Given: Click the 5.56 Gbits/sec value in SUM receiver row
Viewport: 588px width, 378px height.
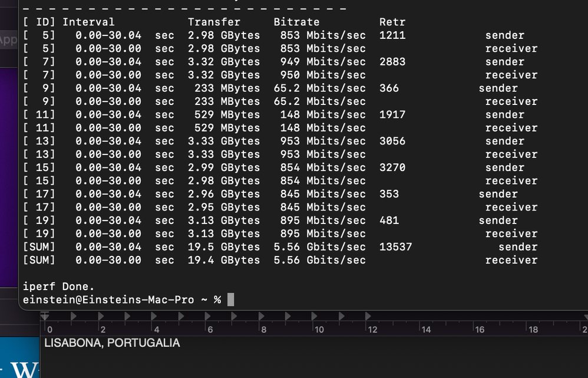Looking at the screenshot, I should coord(319,260).
